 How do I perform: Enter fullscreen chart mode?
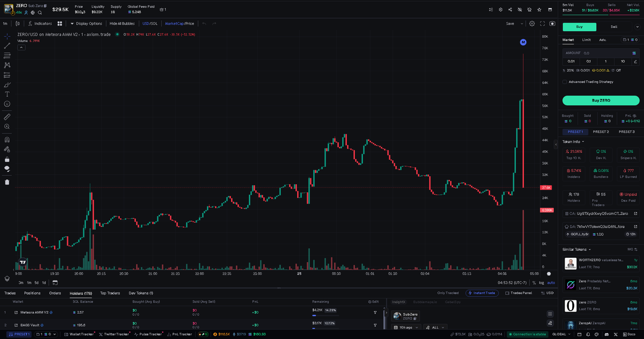542,24
